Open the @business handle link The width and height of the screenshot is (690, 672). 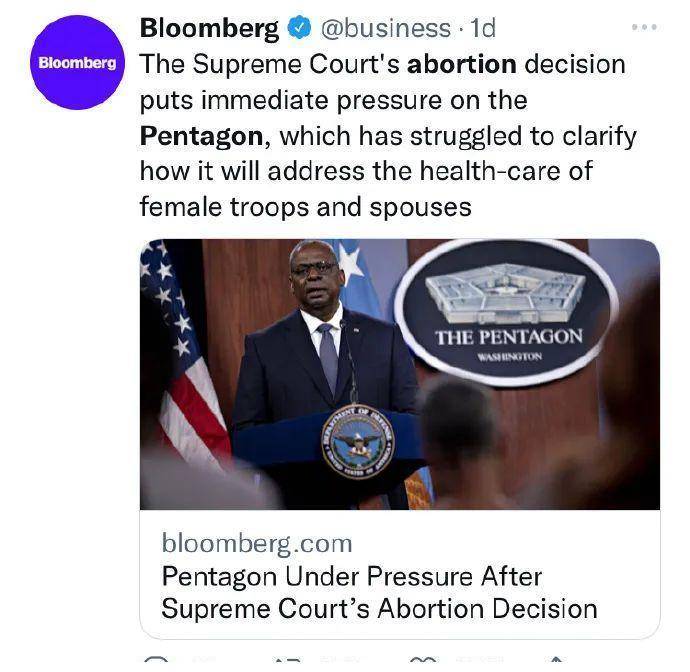[385, 28]
